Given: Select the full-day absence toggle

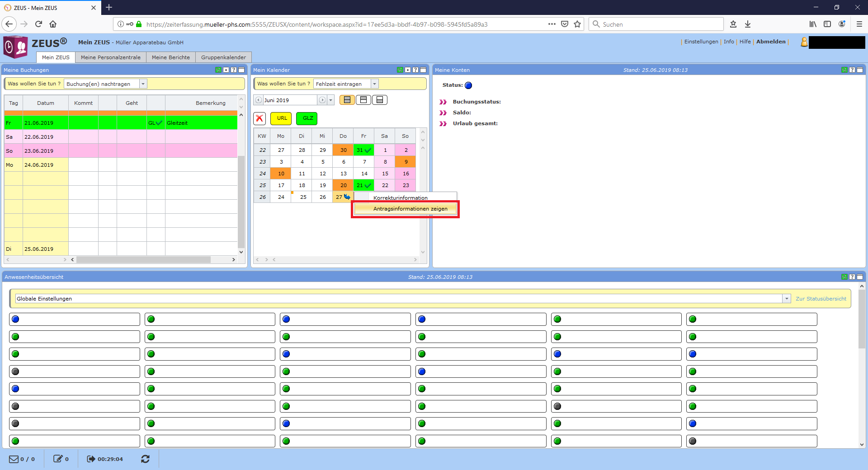Looking at the screenshot, I should click(x=347, y=100).
